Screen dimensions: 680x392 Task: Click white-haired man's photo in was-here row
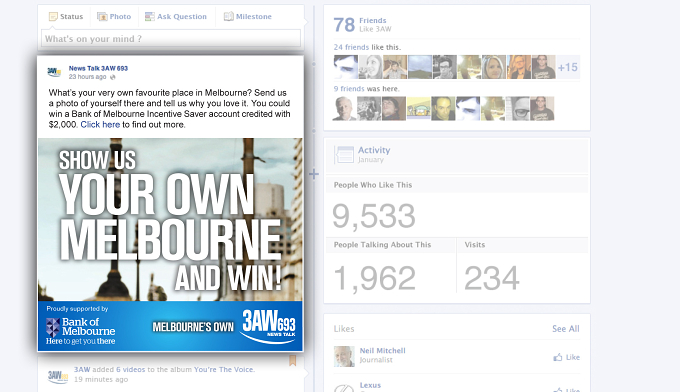[344, 108]
